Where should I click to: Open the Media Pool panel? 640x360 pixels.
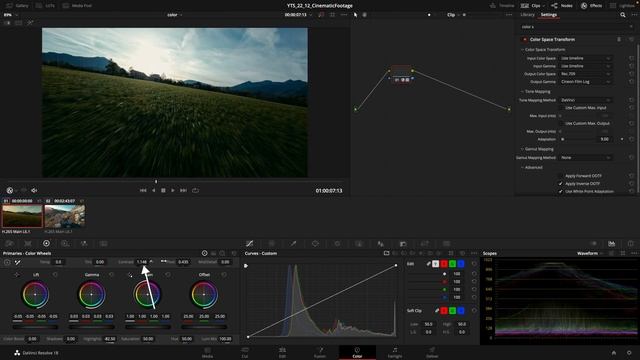[77, 6]
